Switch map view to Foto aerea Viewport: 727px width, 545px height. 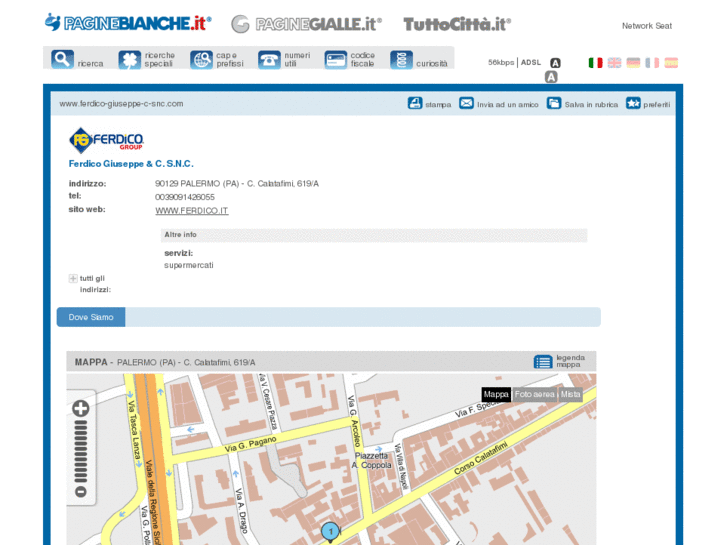[535, 394]
